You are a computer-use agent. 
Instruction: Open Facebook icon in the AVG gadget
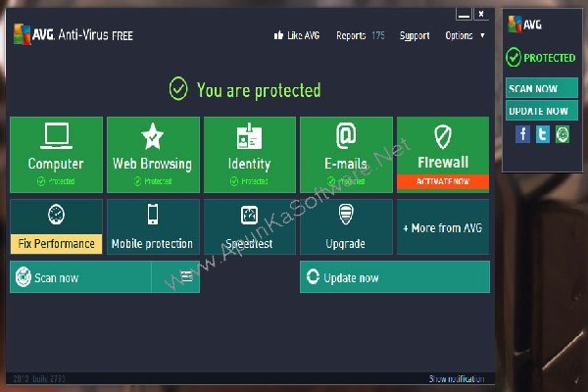[522, 134]
